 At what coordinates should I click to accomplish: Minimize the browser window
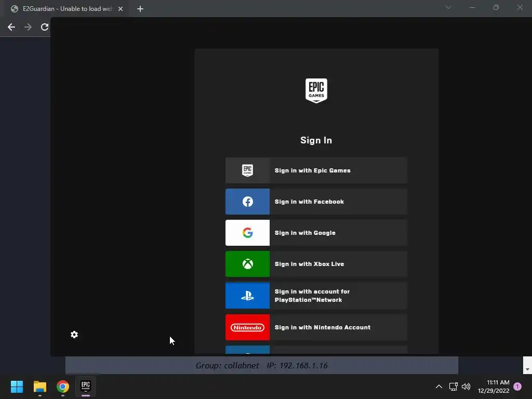[x=472, y=7]
